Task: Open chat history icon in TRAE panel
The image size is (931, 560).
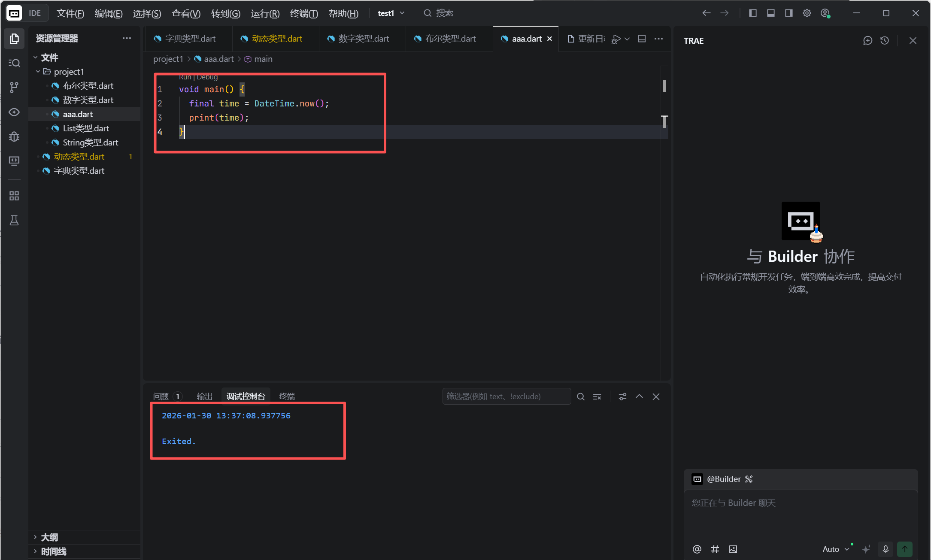Action: 885,41
